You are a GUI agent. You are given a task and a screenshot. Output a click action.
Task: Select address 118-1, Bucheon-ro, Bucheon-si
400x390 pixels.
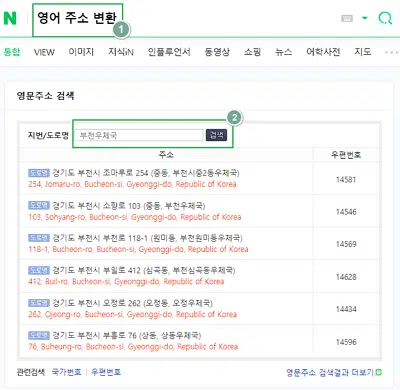(138, 249)
